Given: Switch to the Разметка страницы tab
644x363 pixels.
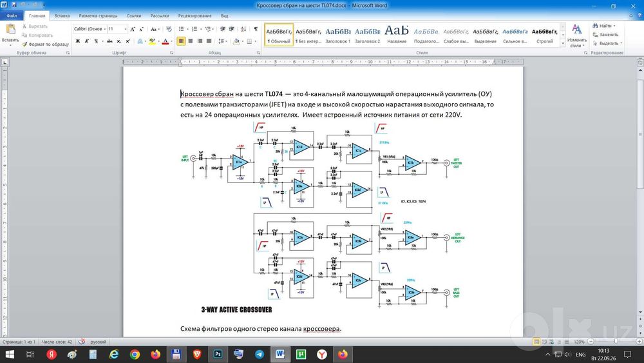Looking at the screenshot, I should click(98, 15).
